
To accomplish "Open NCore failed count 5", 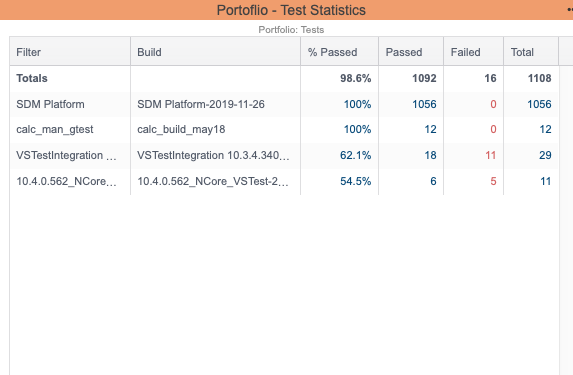I will 493,181.
